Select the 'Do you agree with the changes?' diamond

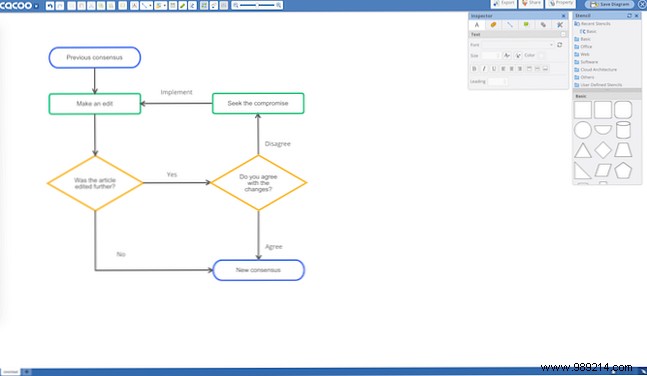tap(258, 182)
